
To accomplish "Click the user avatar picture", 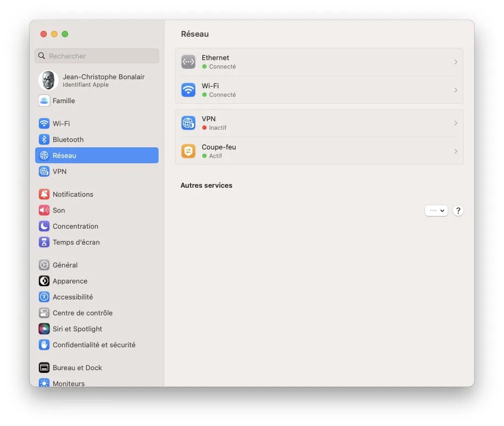I will pyautogui.click(x=48, y=80).
